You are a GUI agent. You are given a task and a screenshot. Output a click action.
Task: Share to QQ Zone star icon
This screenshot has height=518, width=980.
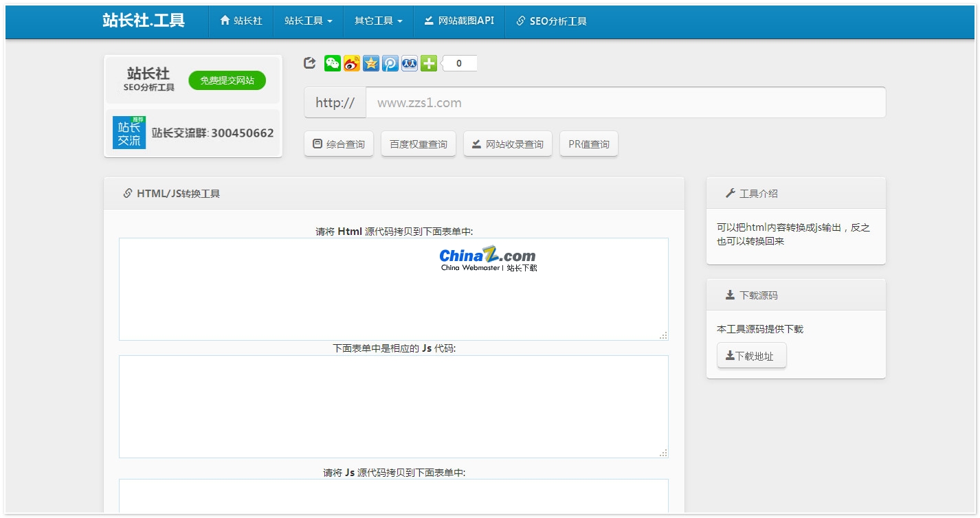(371, 63)
